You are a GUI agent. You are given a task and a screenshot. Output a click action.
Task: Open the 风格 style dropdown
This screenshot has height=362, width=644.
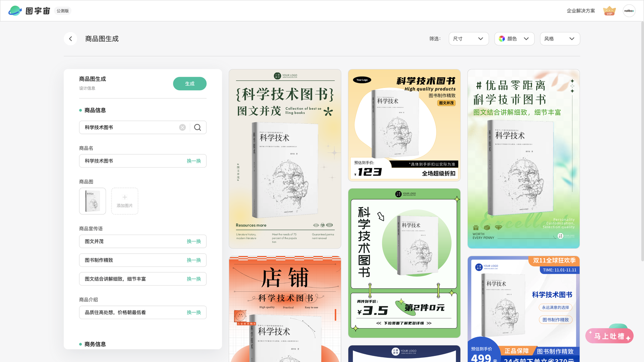[560, 39]
